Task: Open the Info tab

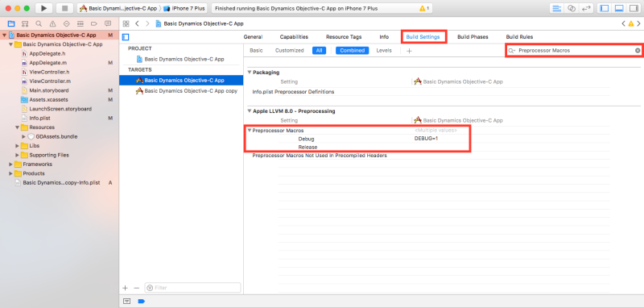Action: tap(384, 37)
